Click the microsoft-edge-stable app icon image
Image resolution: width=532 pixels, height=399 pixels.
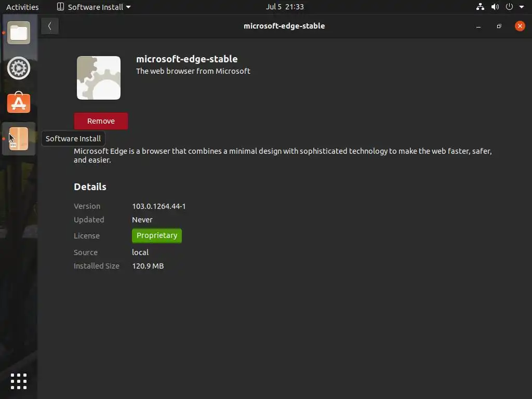(x=99, y=78)
